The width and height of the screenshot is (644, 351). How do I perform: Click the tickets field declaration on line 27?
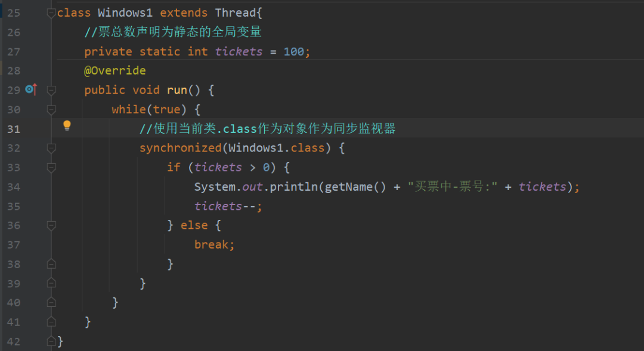click(239, 52)
